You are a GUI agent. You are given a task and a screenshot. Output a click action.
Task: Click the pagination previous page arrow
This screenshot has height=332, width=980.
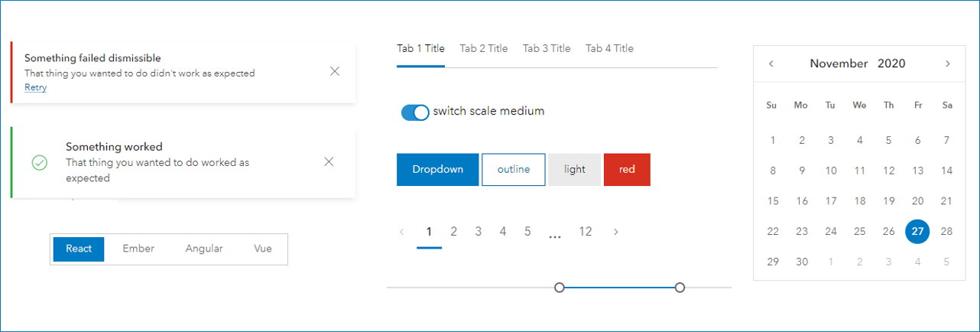click(402, 232)
